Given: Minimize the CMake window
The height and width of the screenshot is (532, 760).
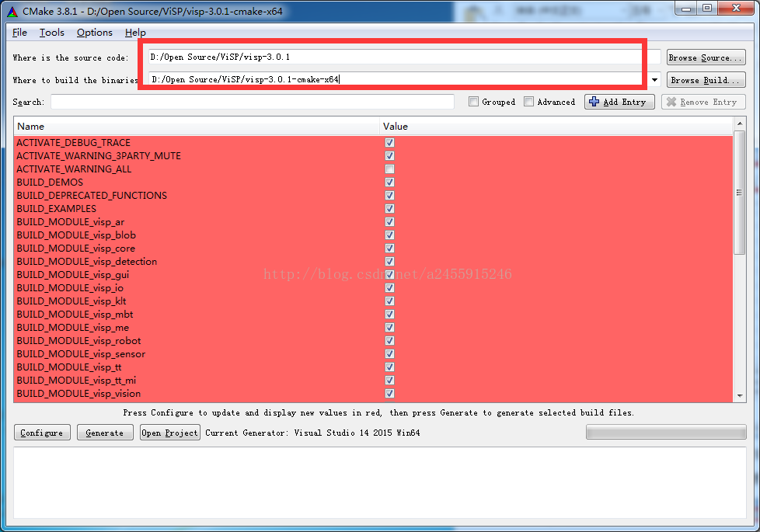Looking at the screenshot, I should [x=686, y=9].
